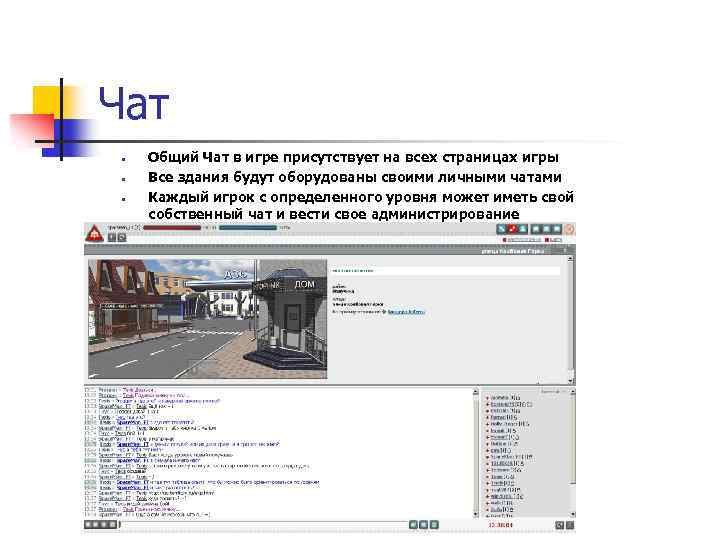This screenshot has width=720, height=540.
Task: Click the first gray icon below the player name
Action: 112,237
